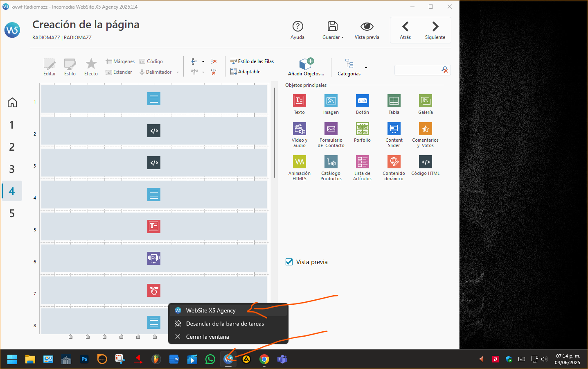Image resolution: width=588 pixels, height=369 pixels.
Task: Choose the Comentarios y Votos object
Action: point(425,129)
